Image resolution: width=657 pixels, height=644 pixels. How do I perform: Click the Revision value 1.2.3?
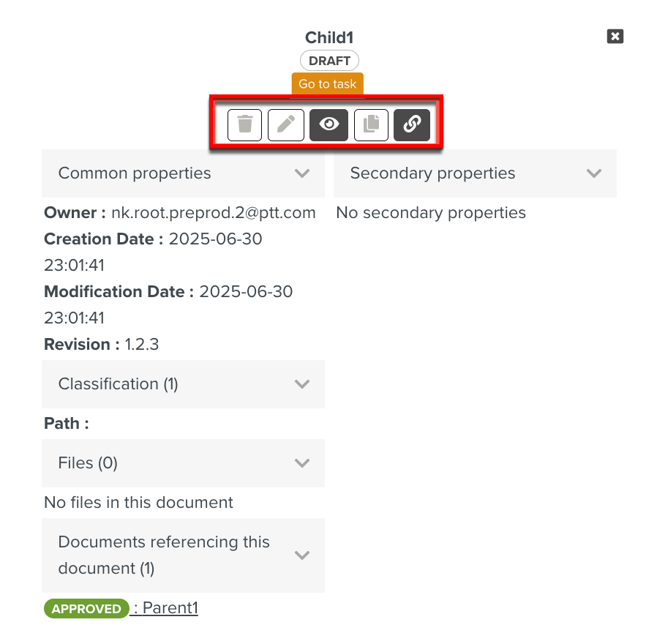tap(141, 345)
